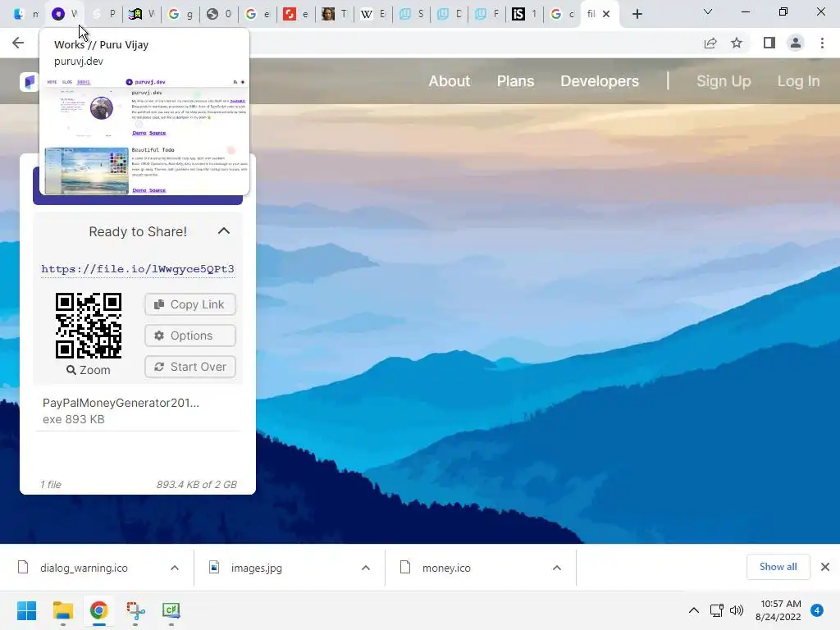This screenshot has height=630, width=840.
Task: Open the dialog_warning.ico download
Action: [x=84, y=568]
